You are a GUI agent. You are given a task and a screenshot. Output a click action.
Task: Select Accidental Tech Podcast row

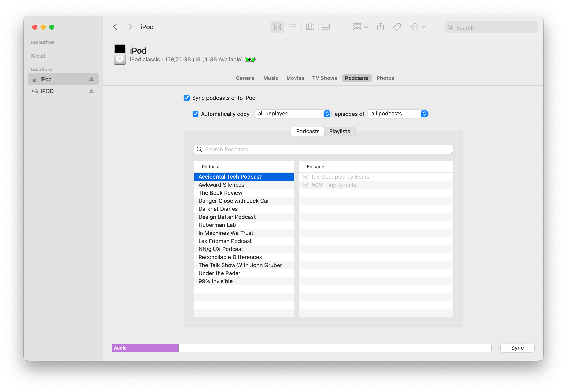pyautogui.click(x=244, y=177)
